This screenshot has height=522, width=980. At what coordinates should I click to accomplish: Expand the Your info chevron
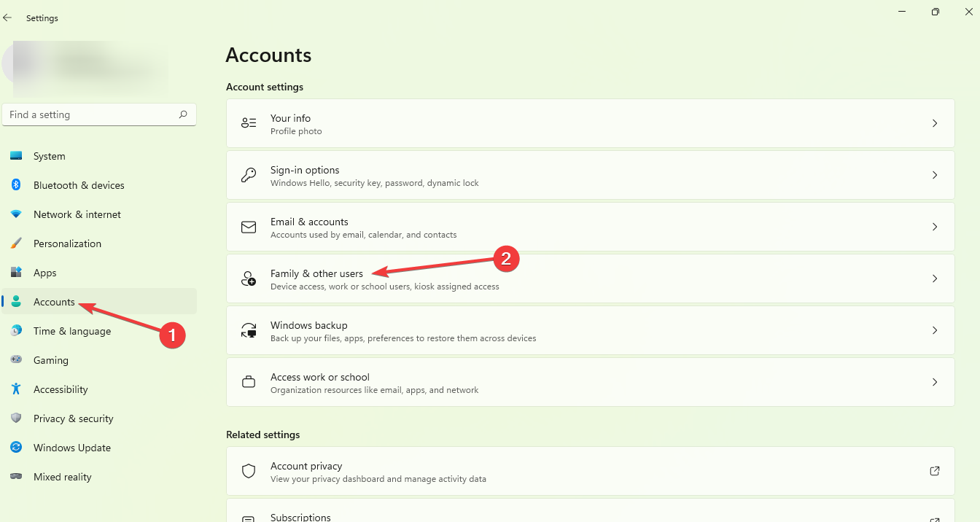(x=935, y=123)
